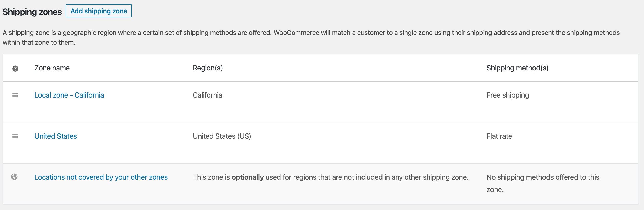
Task: Open the United States zone link
Action: (x=56, y=136)
